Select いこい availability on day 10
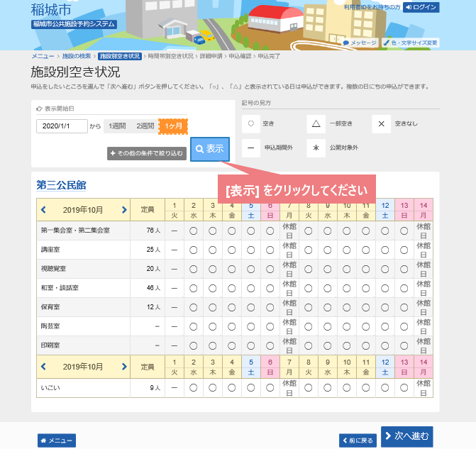 click(x=347, y=388)
